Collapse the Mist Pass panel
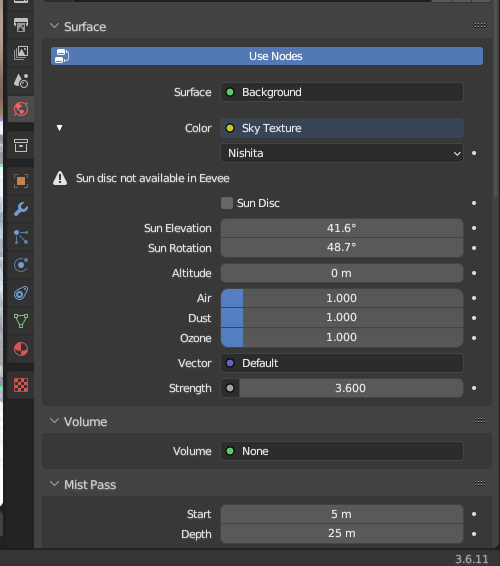This screenshot has height=566, width=500. (x=55, y=484)
